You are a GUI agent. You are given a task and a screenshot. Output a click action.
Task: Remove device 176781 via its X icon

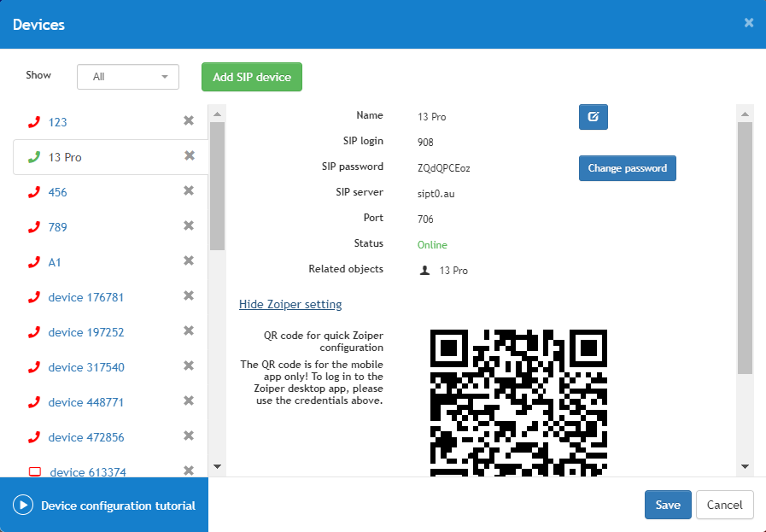coord(189,295)
